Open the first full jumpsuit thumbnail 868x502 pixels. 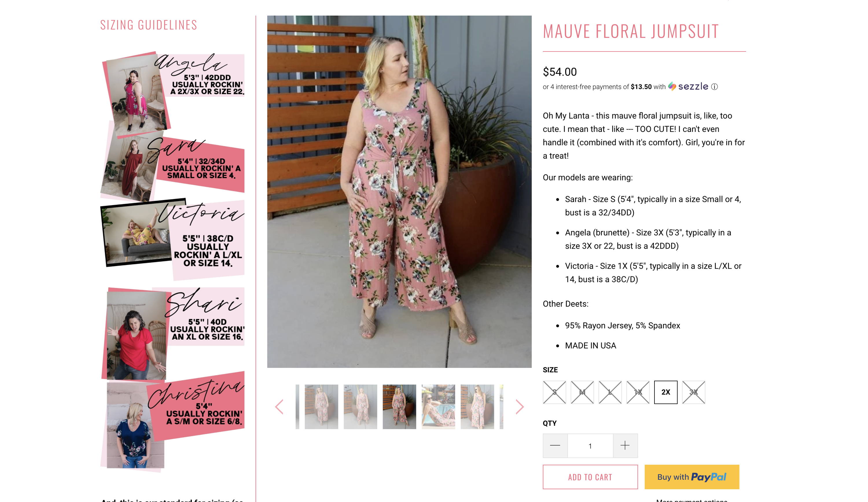click(321, 407)
